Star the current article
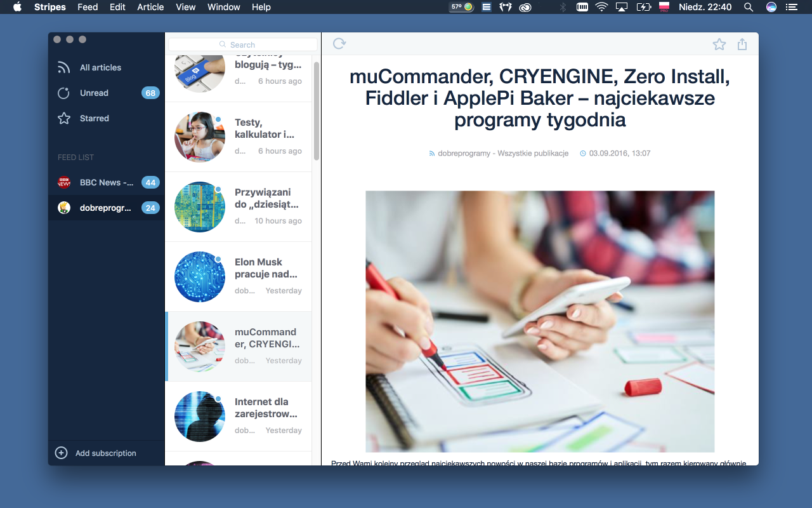Screen dimensions: 812x508 pyautogui.click(x=719, y=44)
